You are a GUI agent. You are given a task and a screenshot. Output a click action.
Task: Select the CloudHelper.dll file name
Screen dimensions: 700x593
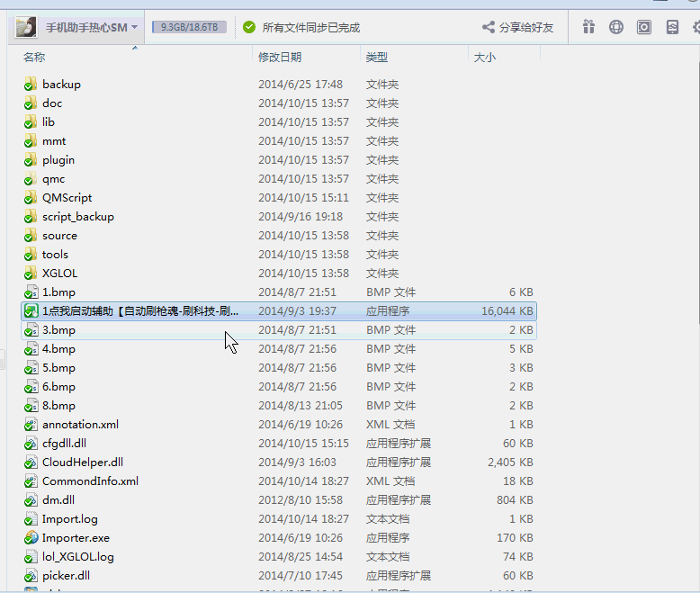click(83, 463)
